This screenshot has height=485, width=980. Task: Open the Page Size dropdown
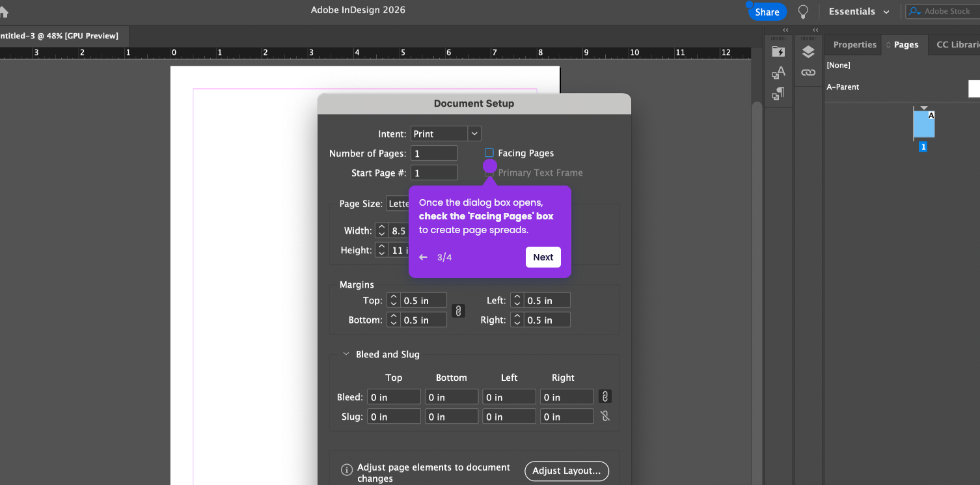398,203
